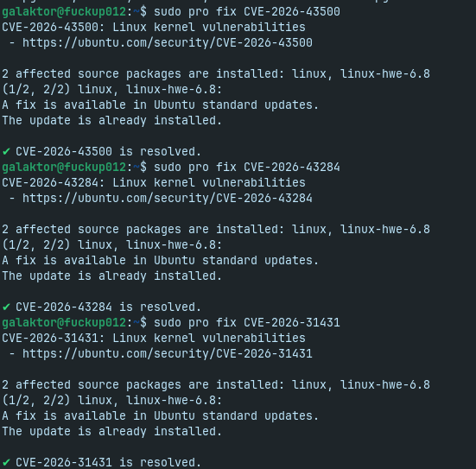This screenshot has height=469, width=476.
Task: Click the 'CVE-2026-31431 is resolved.' text
Action: (108, 462)
